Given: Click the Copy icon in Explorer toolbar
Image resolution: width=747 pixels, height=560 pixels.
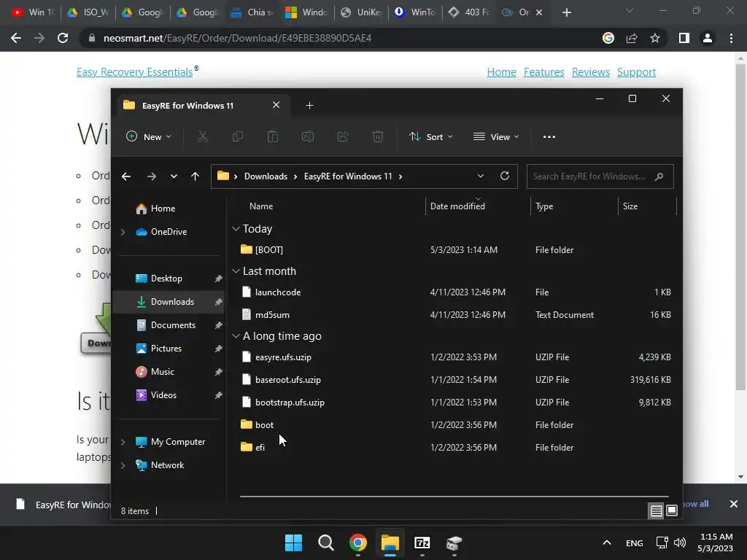Looking at the screenshot, I should [x=237, y=136].
